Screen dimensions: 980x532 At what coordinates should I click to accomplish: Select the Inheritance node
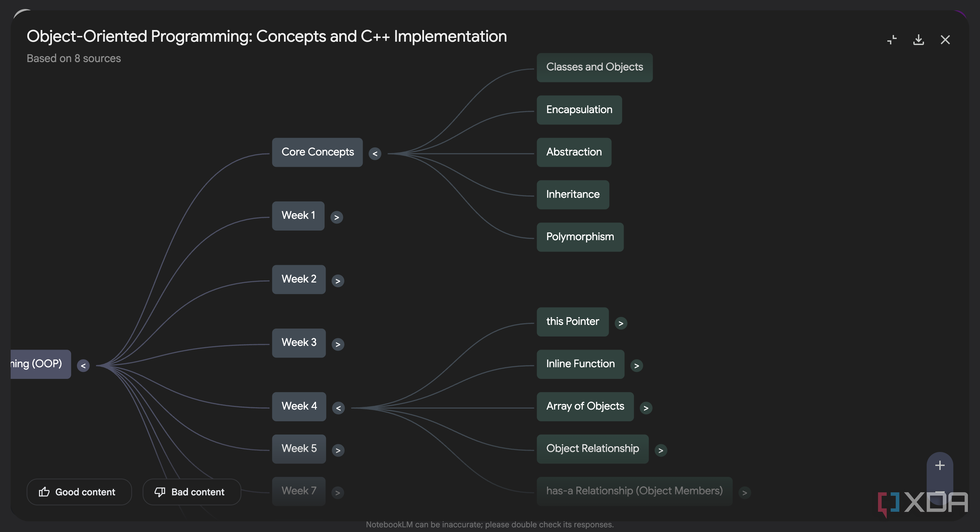[573, 194]
